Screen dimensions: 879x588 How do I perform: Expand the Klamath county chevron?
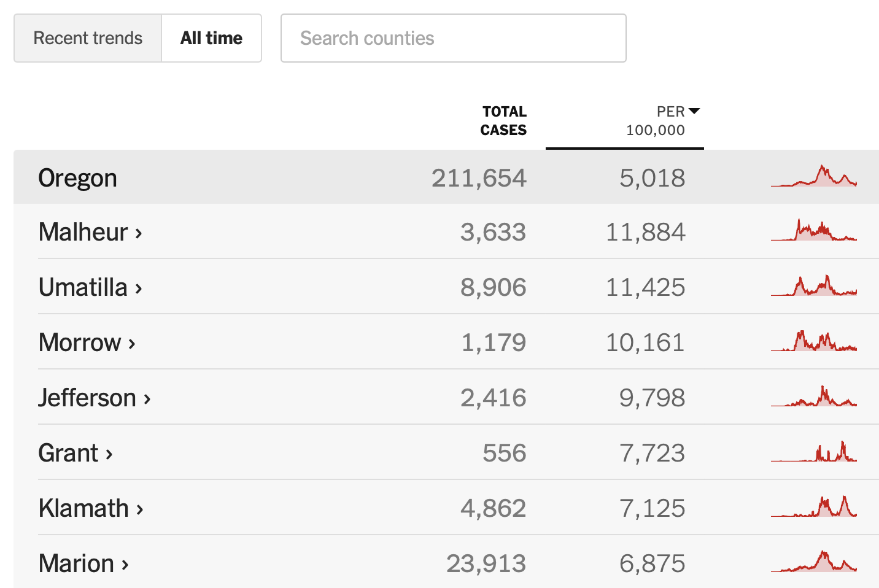140,509
